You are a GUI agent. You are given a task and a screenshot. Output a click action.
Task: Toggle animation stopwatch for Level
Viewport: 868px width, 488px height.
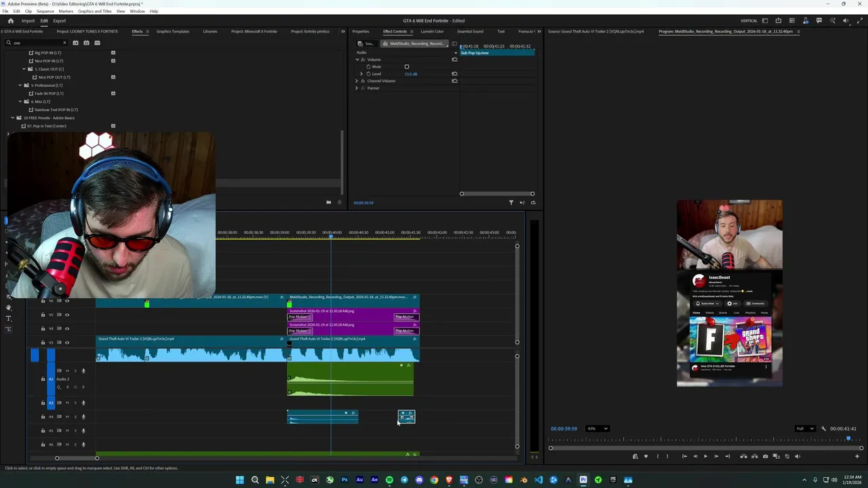(368, 74)
